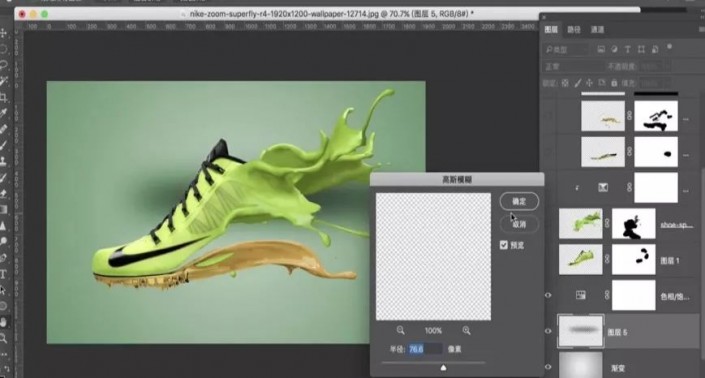This screenshot has height=378, width=705.
Task: Filter layers by adjustment layer icon
Action: click(614, 49)
